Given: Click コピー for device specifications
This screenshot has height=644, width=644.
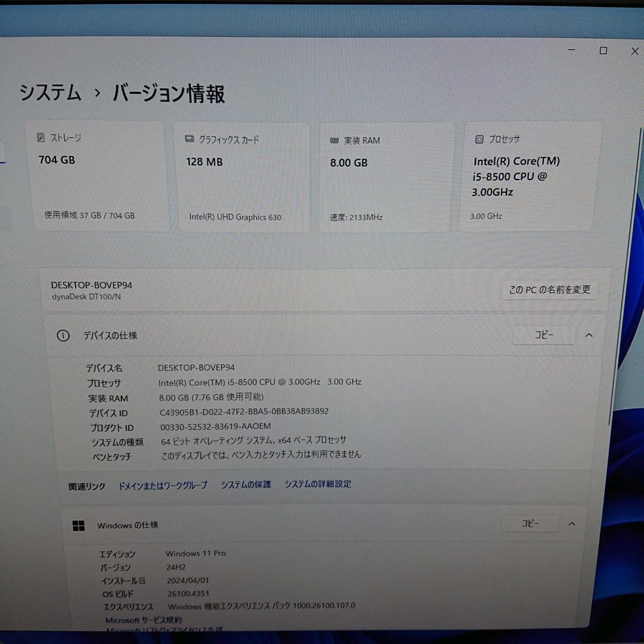Looking at the screenshot, I should pyautogui.click(x=543, y=335).
